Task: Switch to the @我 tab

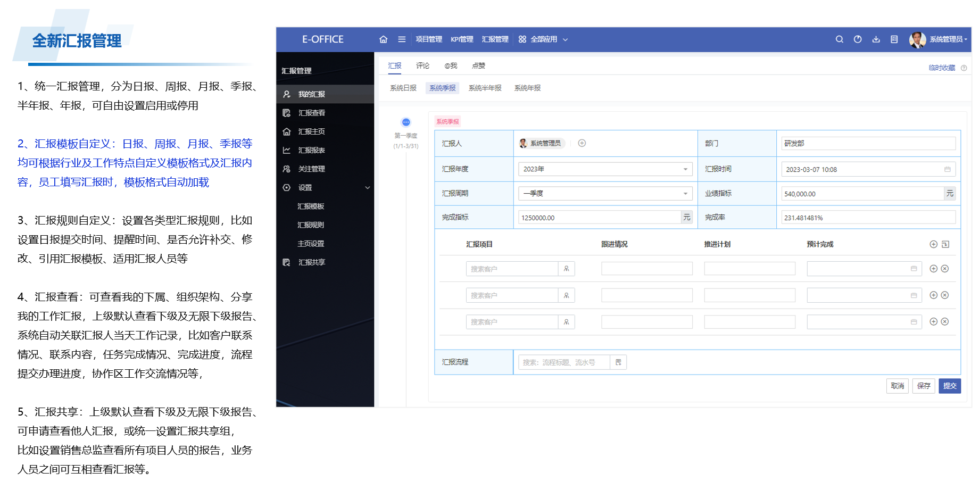Action: 451,66
